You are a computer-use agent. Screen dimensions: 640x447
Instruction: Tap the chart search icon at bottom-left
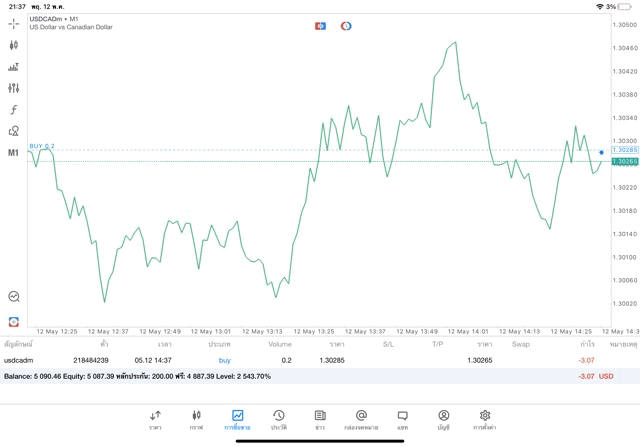pos(14,297)
